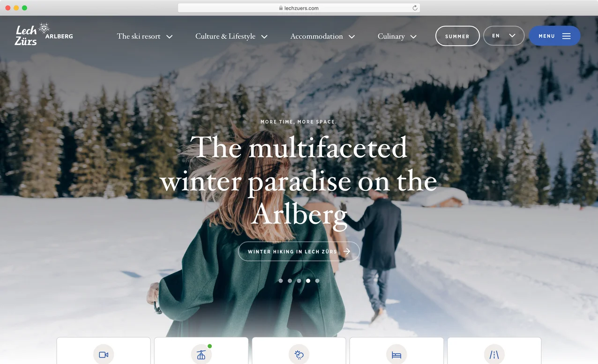The image size is (598, 364).
Task: Reload page with browser refresh icon
Action: pyautogui.click(x=415, y=8)
